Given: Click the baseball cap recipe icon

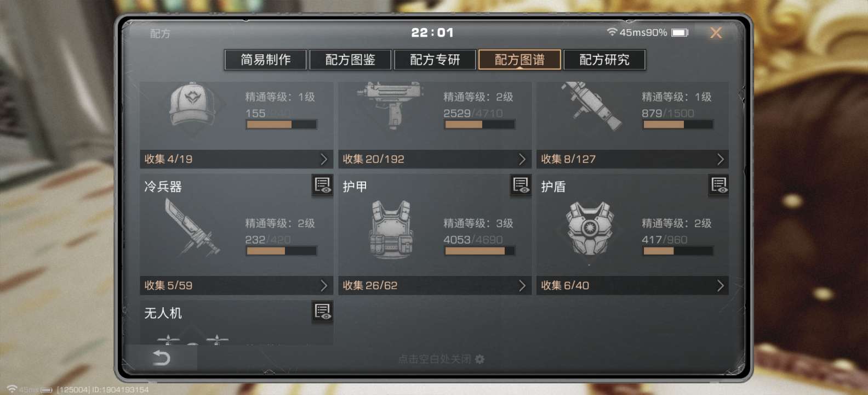Looking at the screenshot, I should click(192, 105).
